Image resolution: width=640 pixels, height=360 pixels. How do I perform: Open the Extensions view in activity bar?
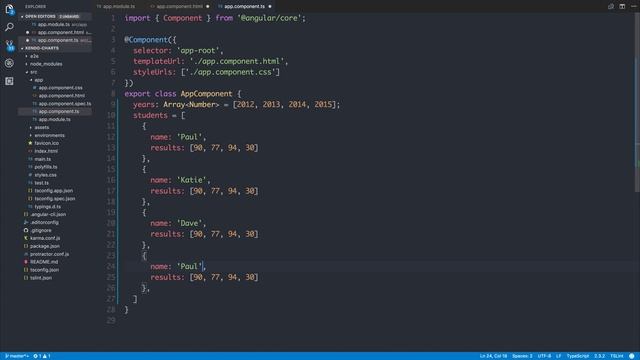[9, 81]
